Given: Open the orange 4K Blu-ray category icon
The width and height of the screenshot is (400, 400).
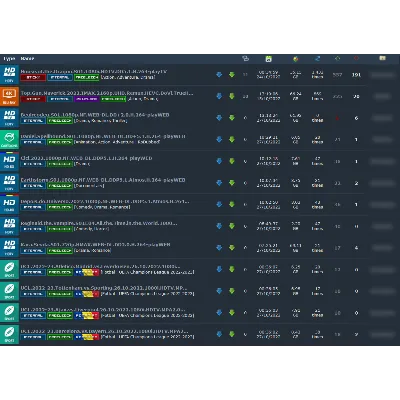Looking at the screenshot, I should [9, 96].
